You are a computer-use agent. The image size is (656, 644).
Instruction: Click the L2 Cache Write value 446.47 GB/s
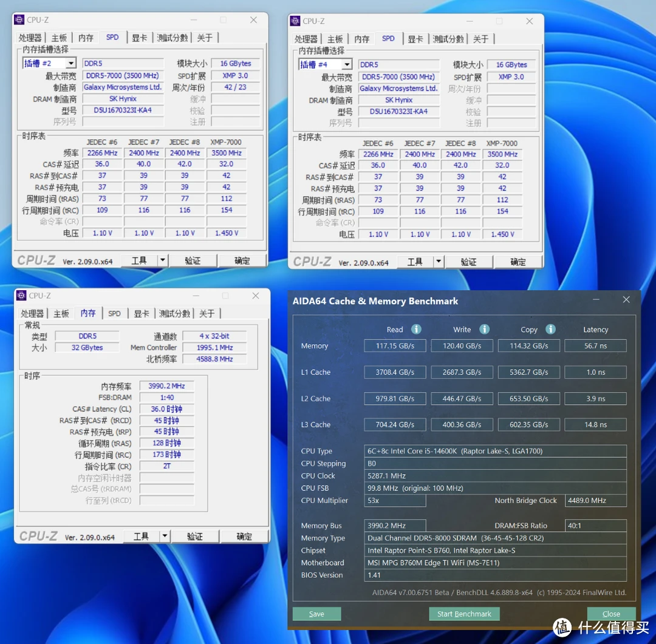click(462, 399)
